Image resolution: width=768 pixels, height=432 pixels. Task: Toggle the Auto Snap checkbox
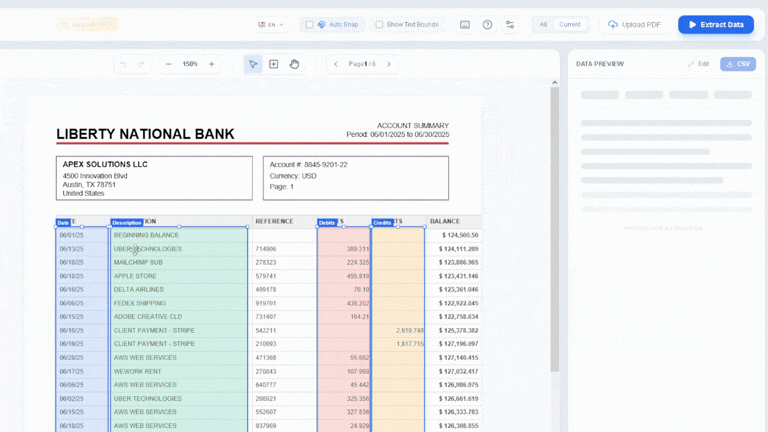click(310, 25)
